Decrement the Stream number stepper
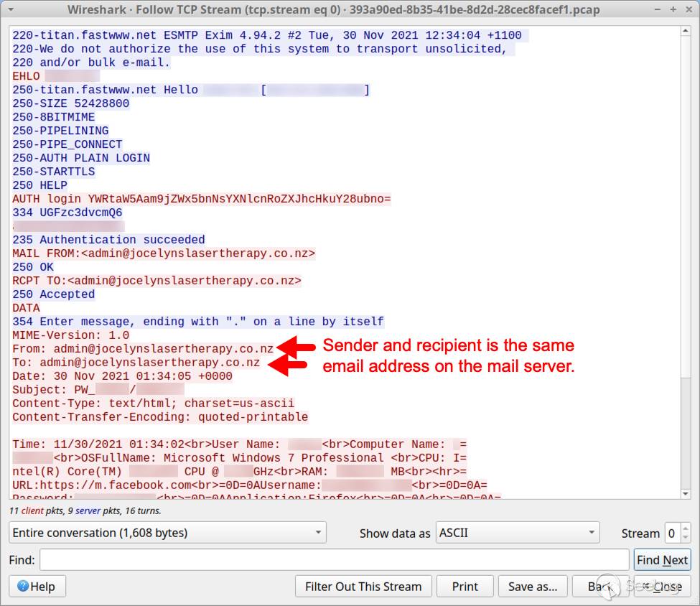This screenshot has height=606, width=700. click(685, 538)
